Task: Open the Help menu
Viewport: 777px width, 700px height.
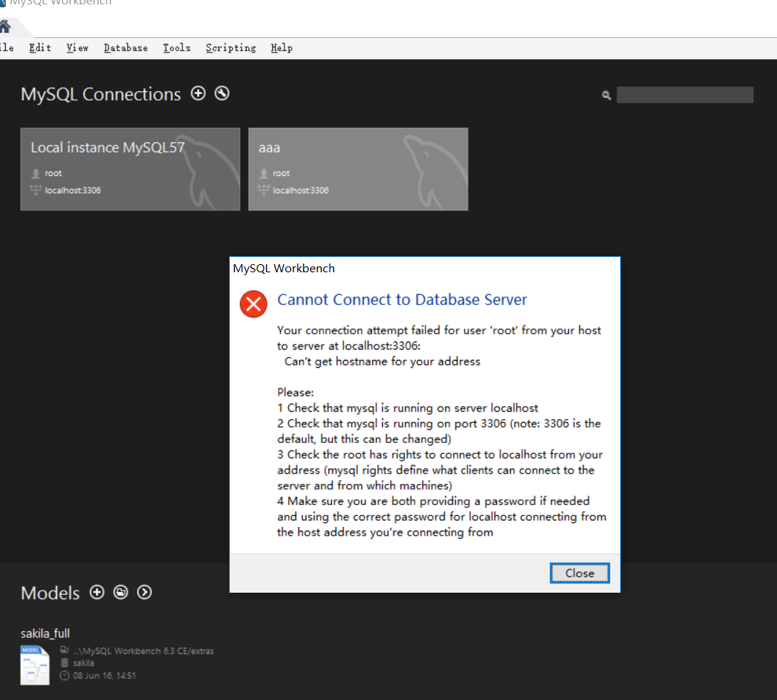Action: 282,48
